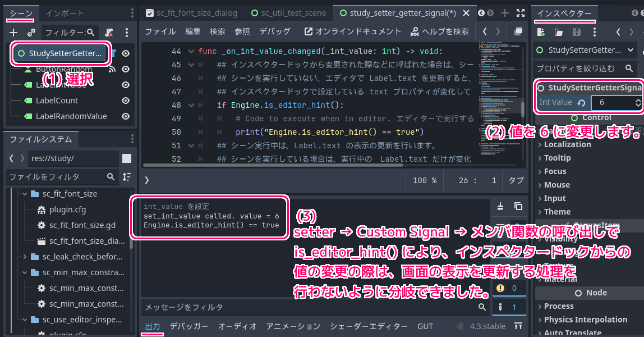Click the メッセージをフィルタ input field
The height and width of the screenshot is (337, 644).
point(309,307)
